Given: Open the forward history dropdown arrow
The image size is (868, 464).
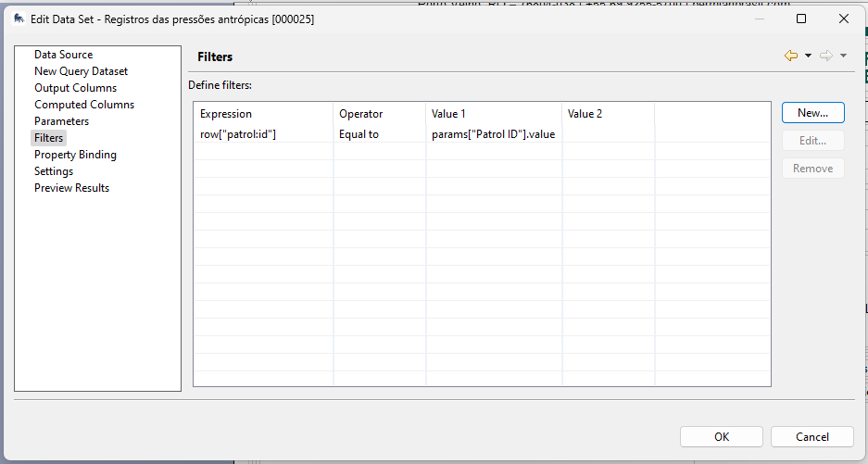Looking at the screenshot, I should [x=843, y=56].
